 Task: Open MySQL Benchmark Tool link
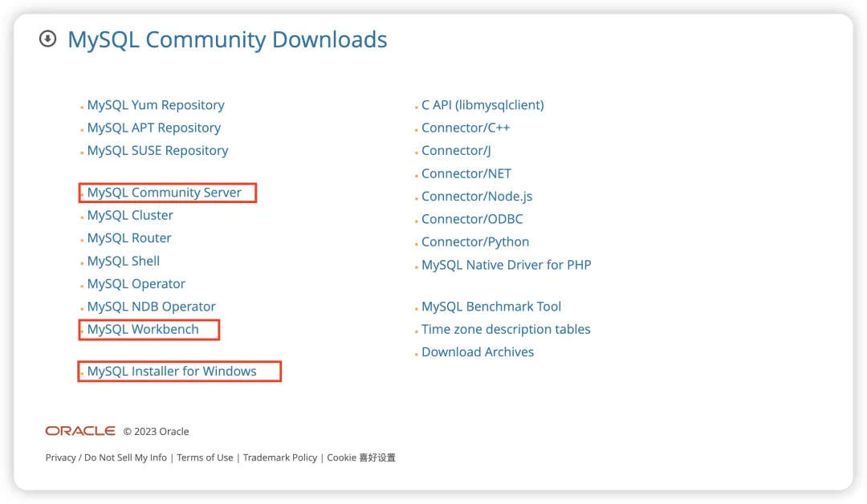[x=491, y=306]
